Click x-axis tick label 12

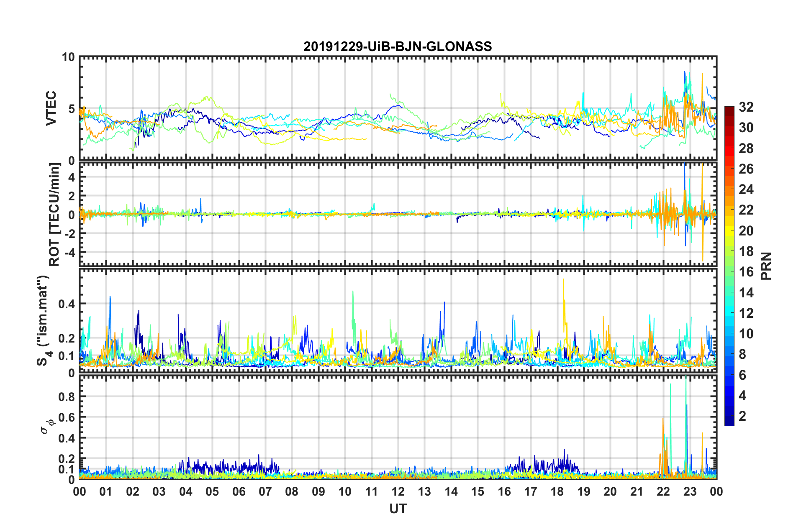point(398,491)
